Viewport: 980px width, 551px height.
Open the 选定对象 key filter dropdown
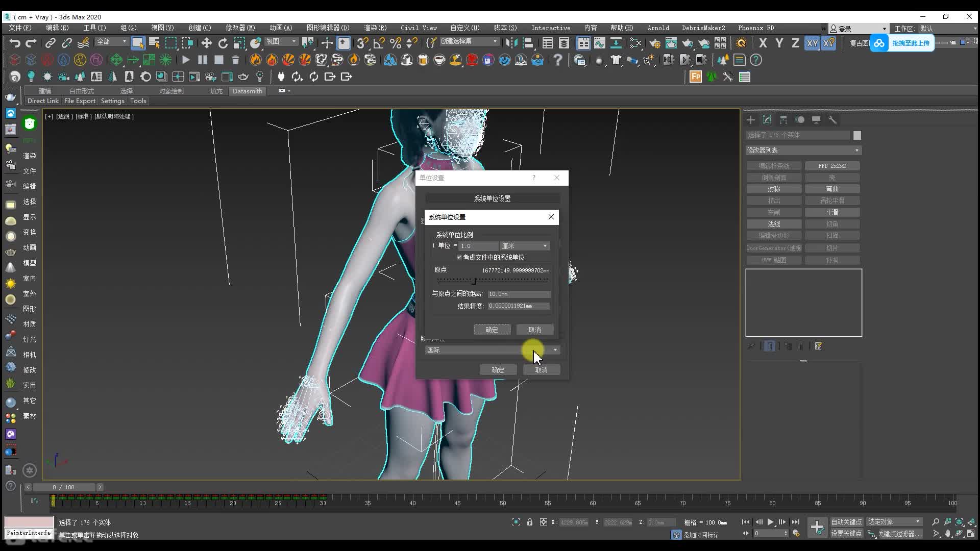[894, 521]
